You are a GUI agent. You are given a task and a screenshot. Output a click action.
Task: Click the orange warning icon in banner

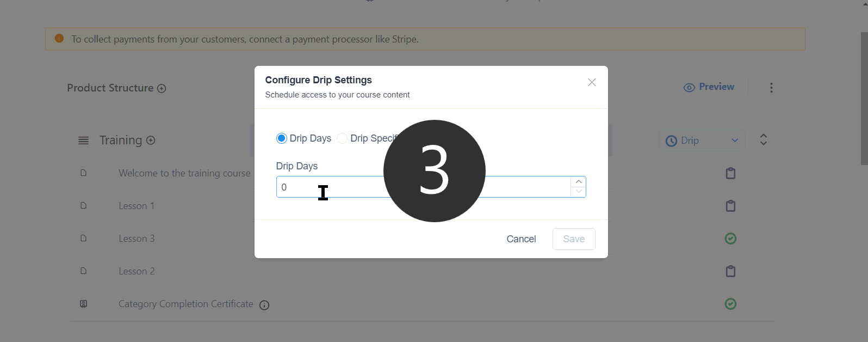[59, 39]
